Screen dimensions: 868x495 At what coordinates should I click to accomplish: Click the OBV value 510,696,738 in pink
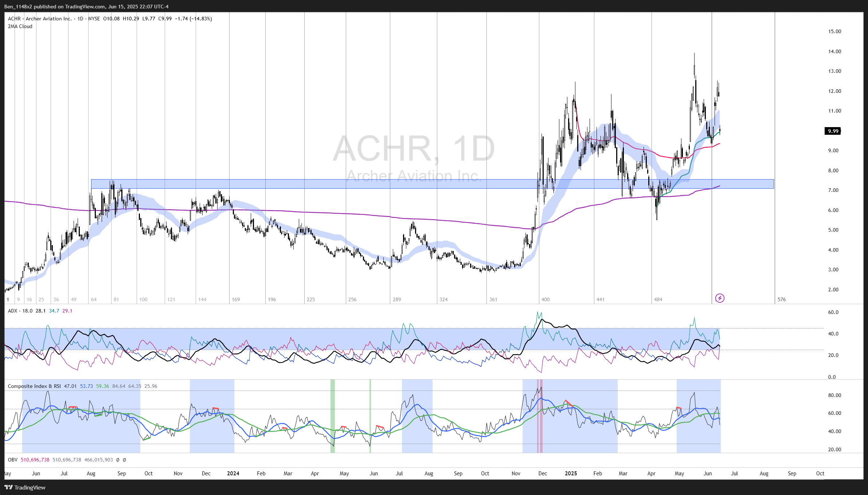pyautogui.click(x=35, y=460)
